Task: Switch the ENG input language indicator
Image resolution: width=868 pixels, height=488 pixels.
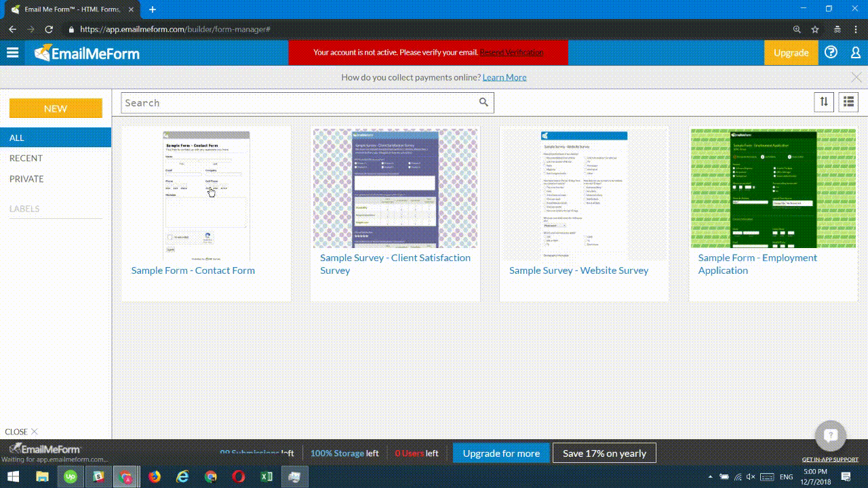Action: pyautogui.click(x=787, y=477)
